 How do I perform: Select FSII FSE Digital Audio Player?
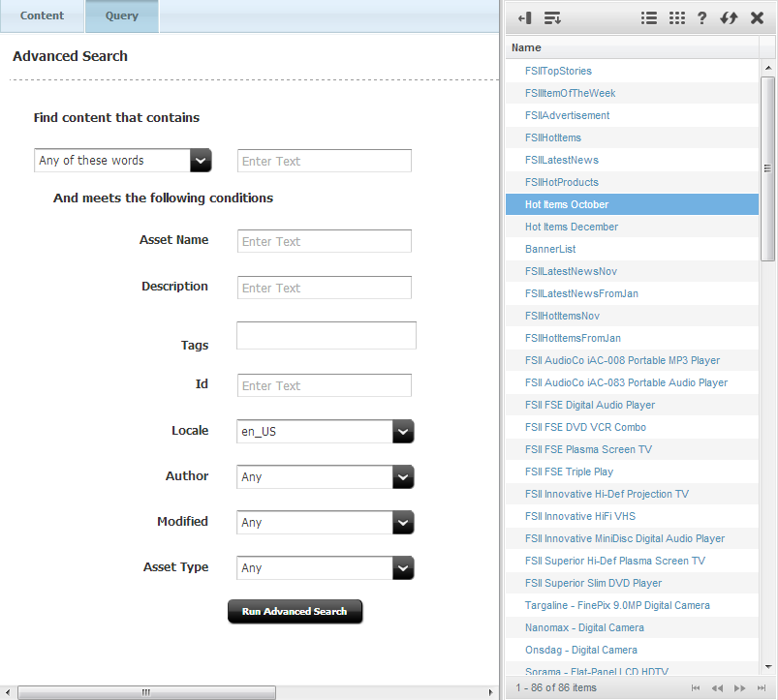pyautogui.click(x=632, y=405)
